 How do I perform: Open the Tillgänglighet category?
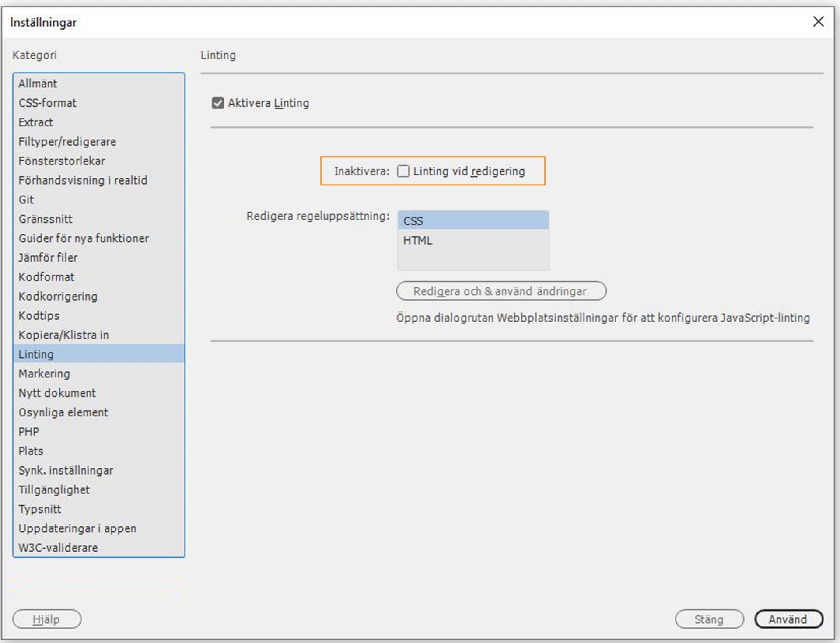54,490
